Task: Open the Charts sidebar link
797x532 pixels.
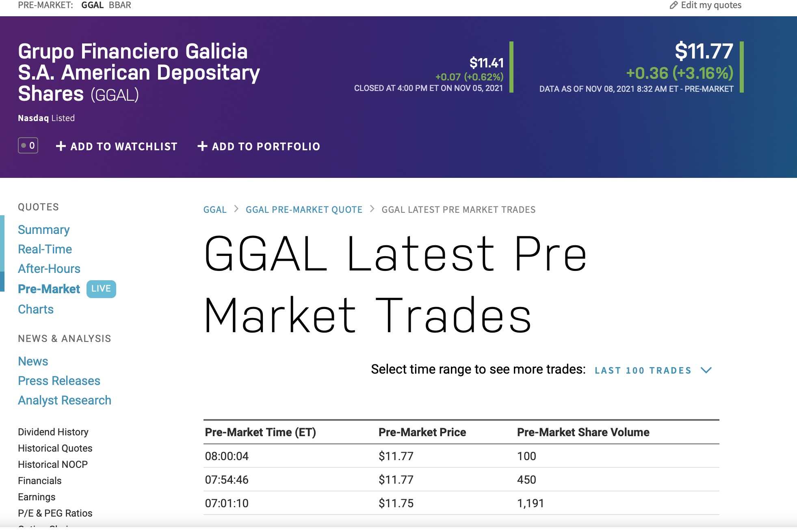Action: tap(36, 309)
